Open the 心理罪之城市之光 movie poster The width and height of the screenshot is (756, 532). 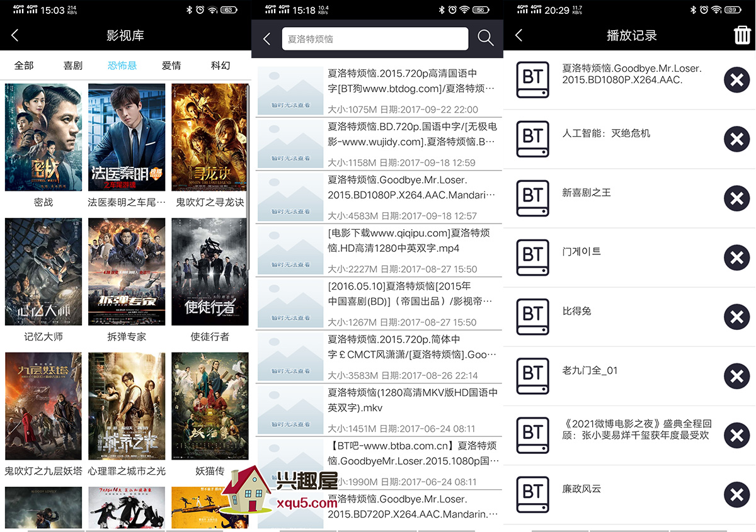coord(127,406)
